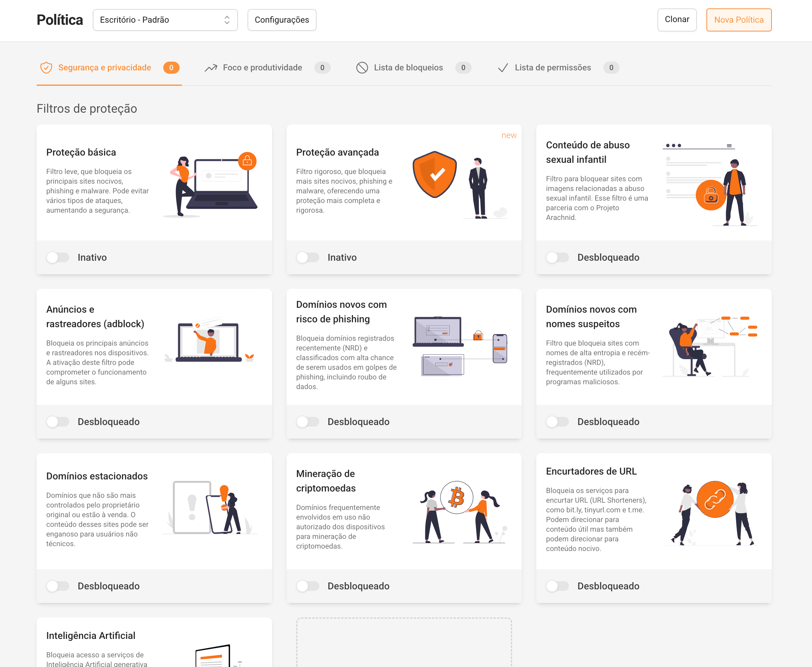The width and height of the screenshot is (812, 667).
Task: Click the Nova Política button
Action: (x=739, y=20)
